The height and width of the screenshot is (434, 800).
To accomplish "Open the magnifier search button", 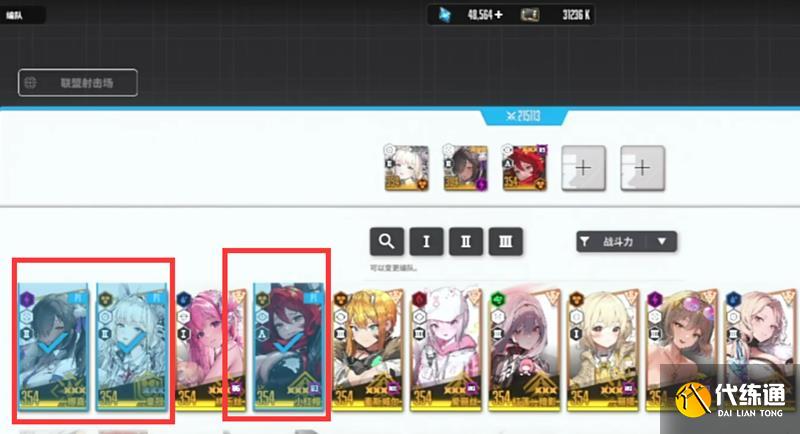I will [x=387, y=241].
